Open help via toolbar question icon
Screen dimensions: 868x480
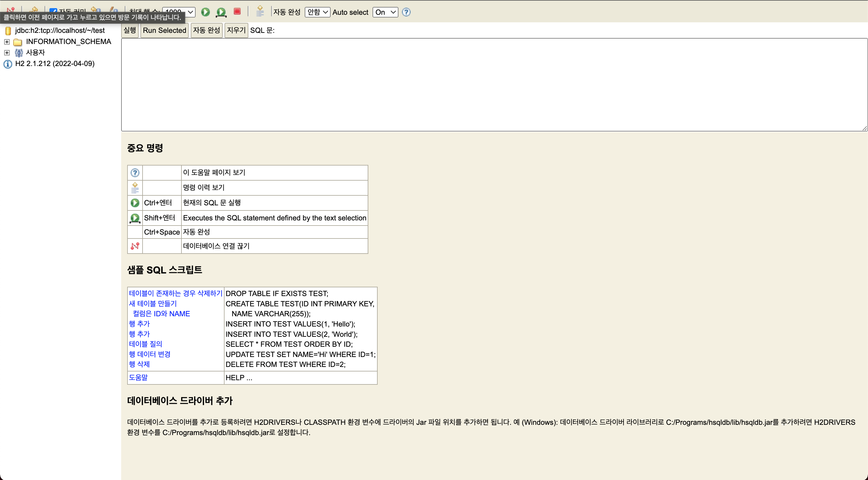(x=406, y=12)
